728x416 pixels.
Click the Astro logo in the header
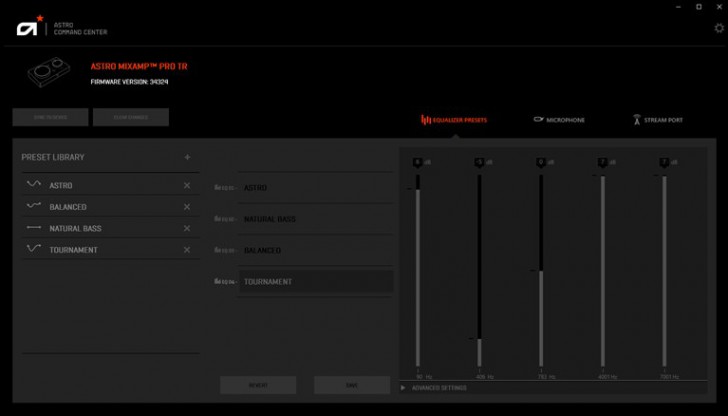[x=29, y=26]
